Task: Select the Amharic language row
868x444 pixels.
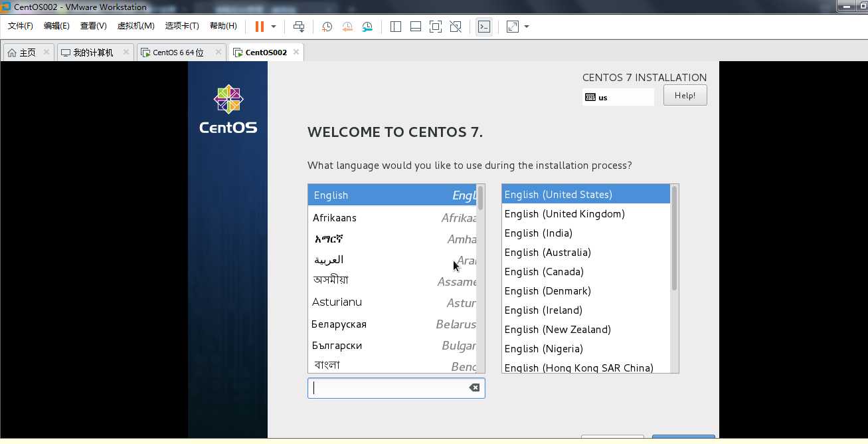Action: coord(392,239)
